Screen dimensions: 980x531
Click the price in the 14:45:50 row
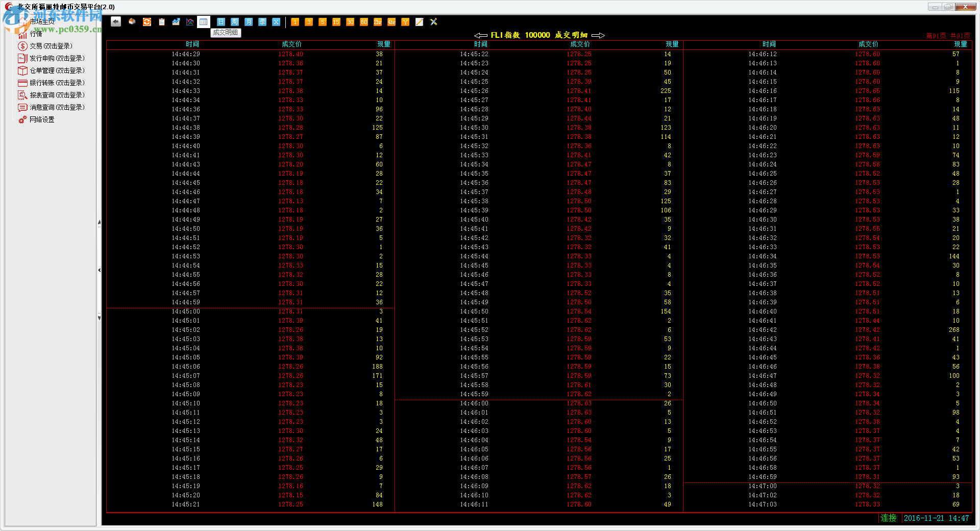tap(579, 311)
